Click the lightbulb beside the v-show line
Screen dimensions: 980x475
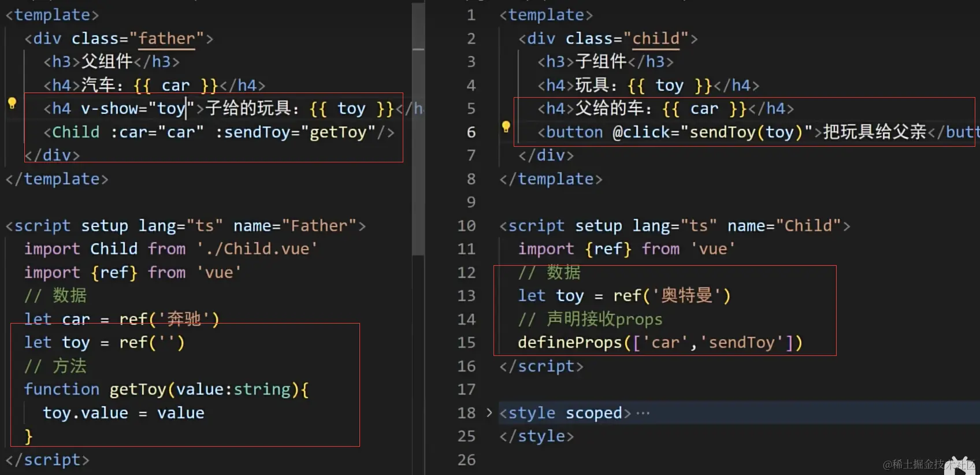point(12,104)
